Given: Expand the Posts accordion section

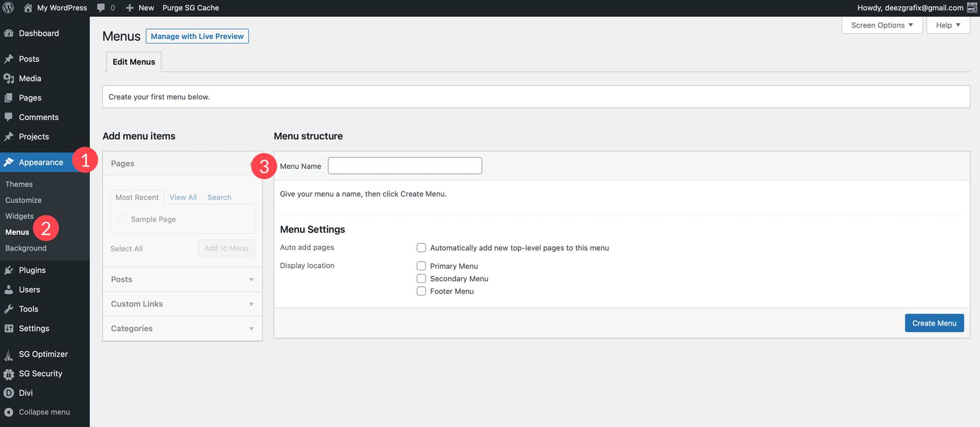Looking at the screenshot, I should [x=182, y=280].
